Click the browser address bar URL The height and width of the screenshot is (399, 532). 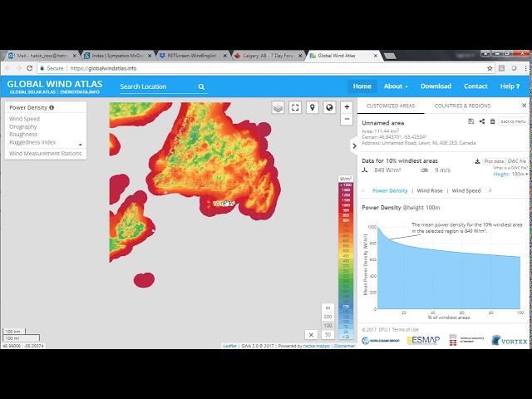pyautogui.click(x=103, y=68)
